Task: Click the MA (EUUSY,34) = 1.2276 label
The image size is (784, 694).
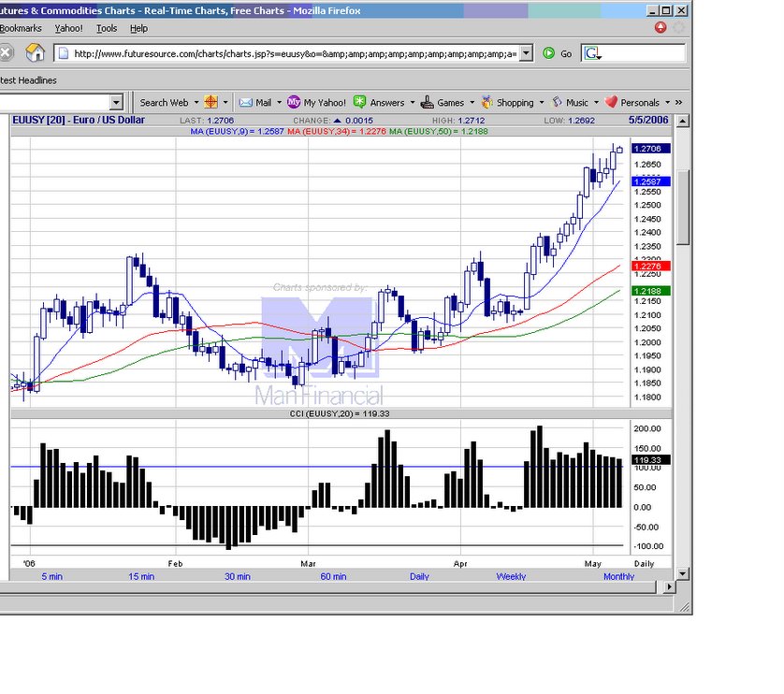Action: 337,132
